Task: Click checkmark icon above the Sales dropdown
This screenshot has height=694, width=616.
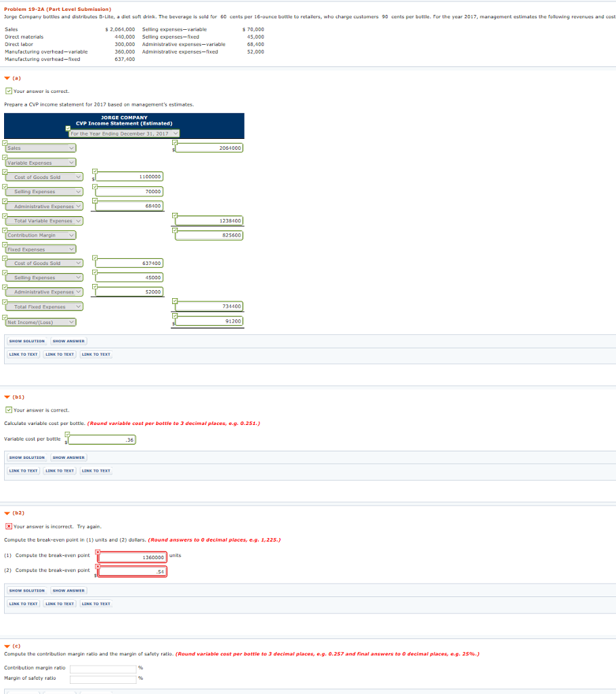Action: (5, 142)
